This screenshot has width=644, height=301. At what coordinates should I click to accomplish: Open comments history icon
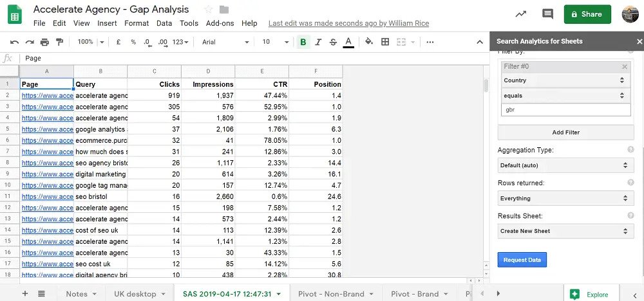tap(547, 14)
